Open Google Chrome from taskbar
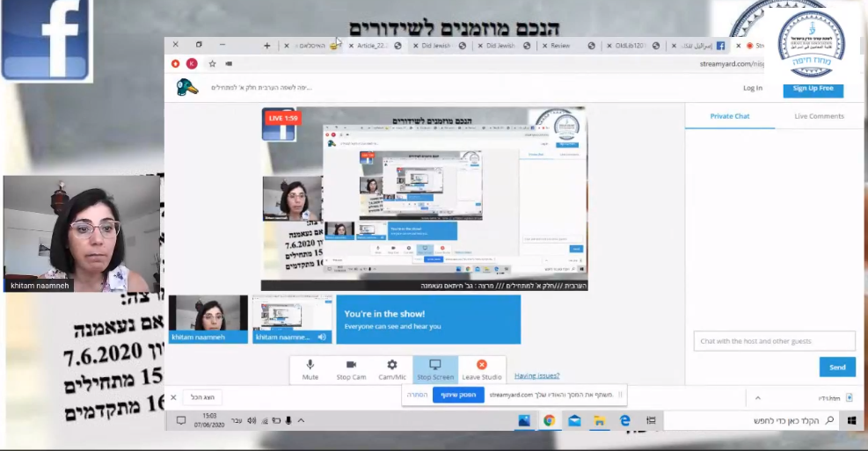 [549, 420]
